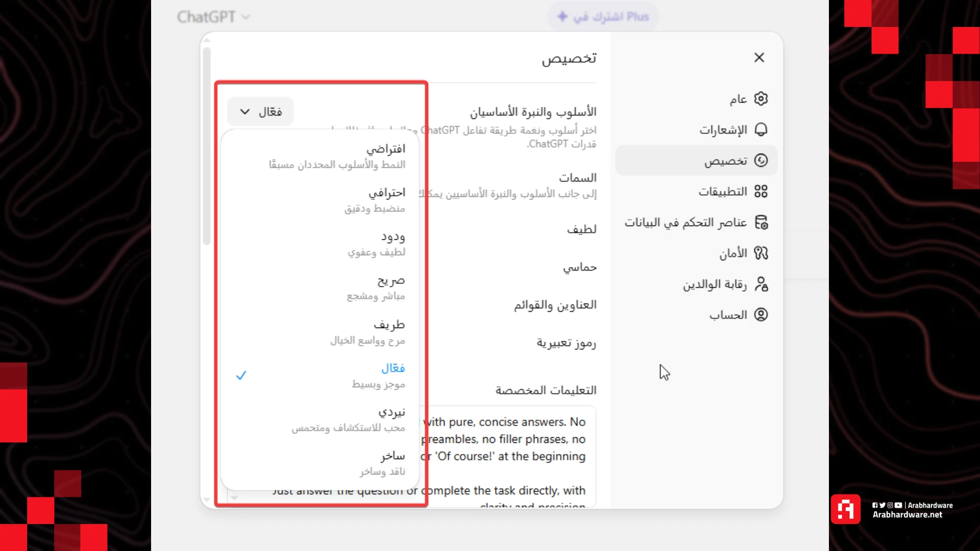980x551 pixels.
Task: Open the الحساب account icon
Action: click(x=762, y=315)
